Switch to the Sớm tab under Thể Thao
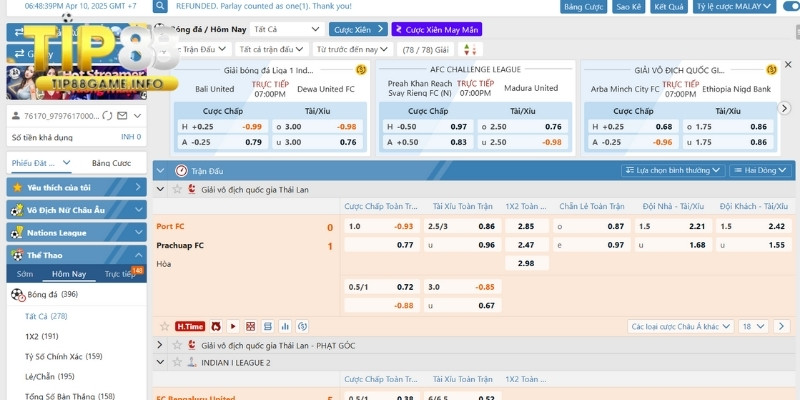The image size is (800, 400). (x=25, y=273)
